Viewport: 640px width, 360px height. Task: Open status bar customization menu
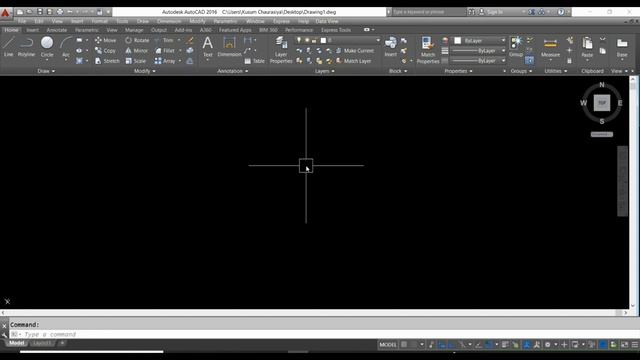[x=635, y=344]
